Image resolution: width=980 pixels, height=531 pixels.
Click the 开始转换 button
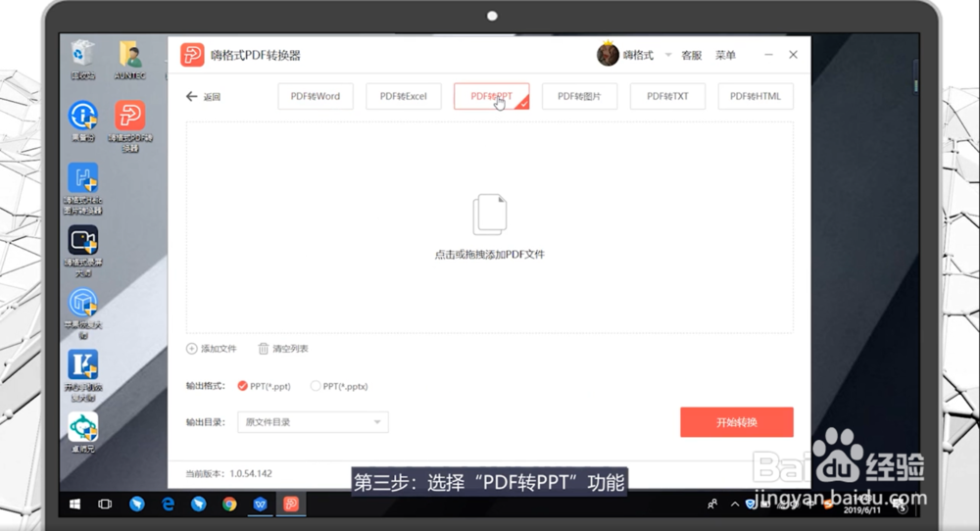(737, 422)
